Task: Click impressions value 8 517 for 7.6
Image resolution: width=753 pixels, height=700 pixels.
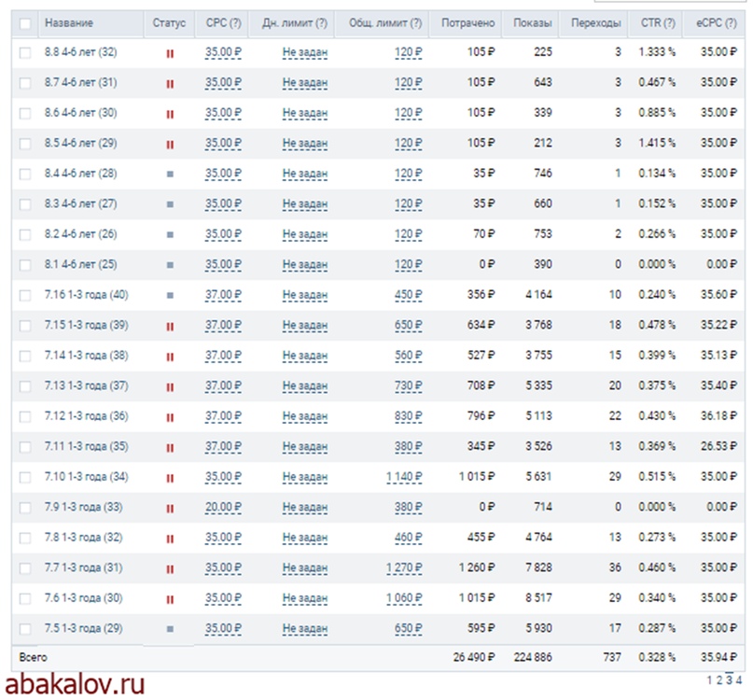Action: click(x=538, y=598)
